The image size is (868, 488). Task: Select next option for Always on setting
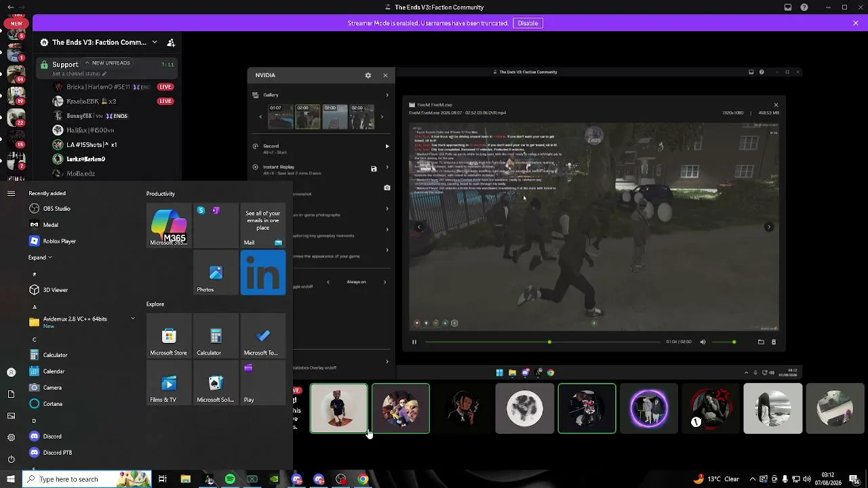pyautogui.click(x=384, y=282)
